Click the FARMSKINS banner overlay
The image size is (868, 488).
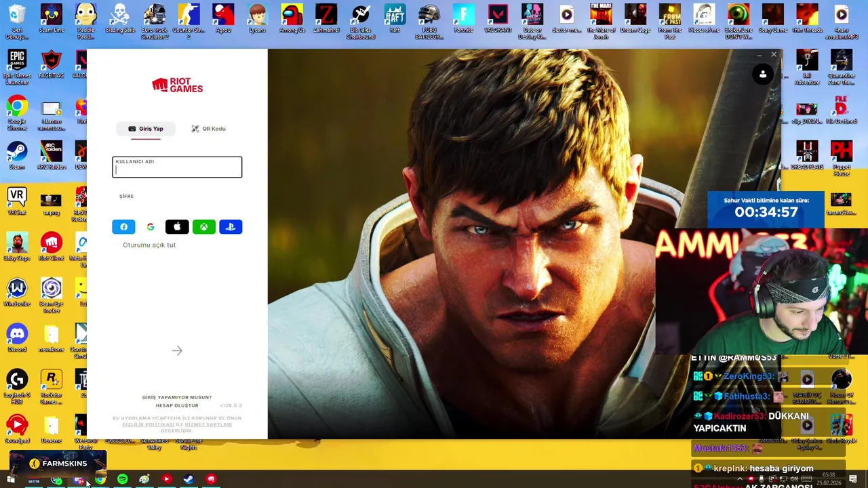[x=58, y=464]
